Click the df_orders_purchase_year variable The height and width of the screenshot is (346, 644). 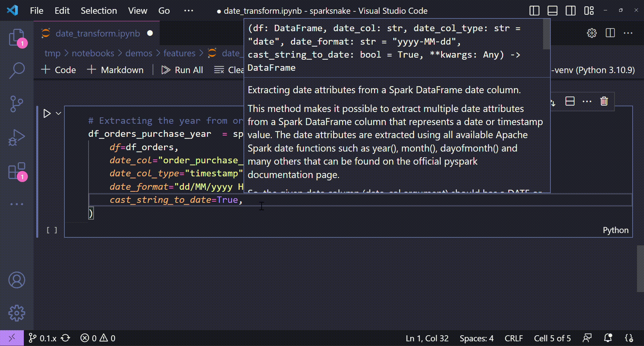pyautogui.click(x=150, y=134)
